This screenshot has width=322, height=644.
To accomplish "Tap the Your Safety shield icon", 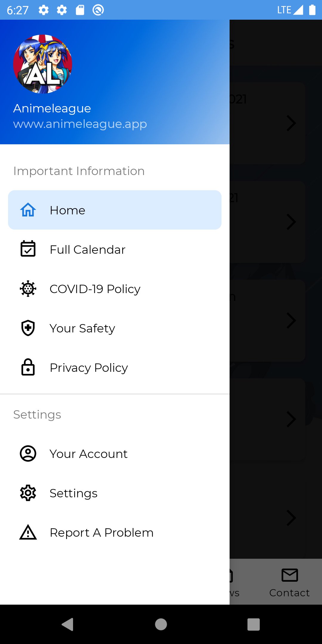I will tap(28, 328).
